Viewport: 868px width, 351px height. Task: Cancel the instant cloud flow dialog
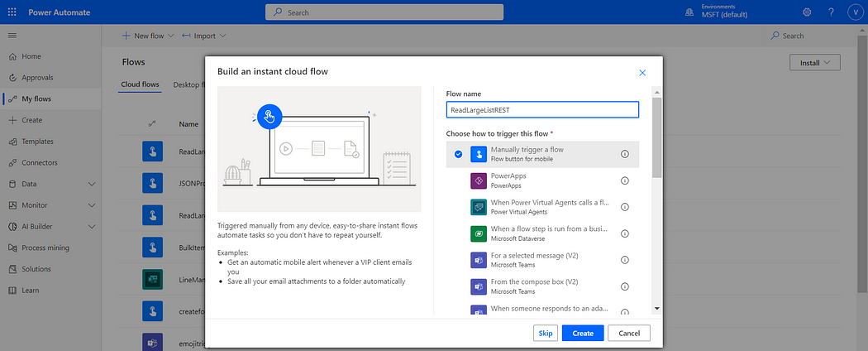(x=629, y=334)
